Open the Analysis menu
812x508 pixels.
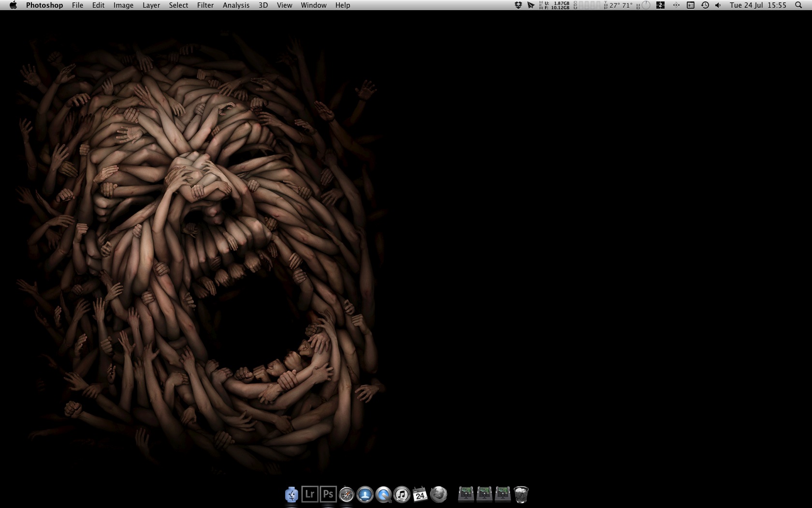236,5
